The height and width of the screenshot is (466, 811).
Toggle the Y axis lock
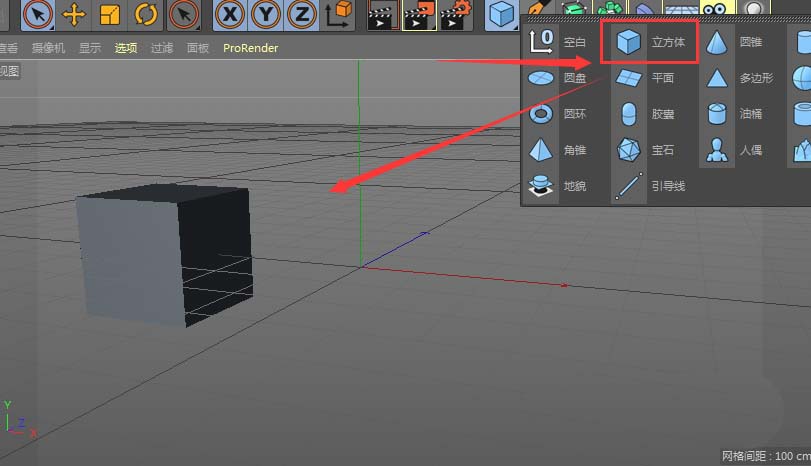[266, 14]
